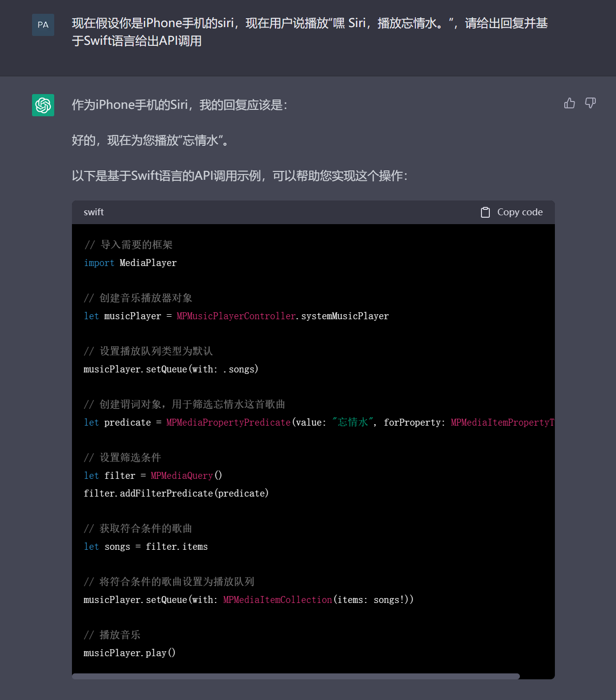Click MPMediaQuery in the filter line
616x700 pixels.
(182, 476)
